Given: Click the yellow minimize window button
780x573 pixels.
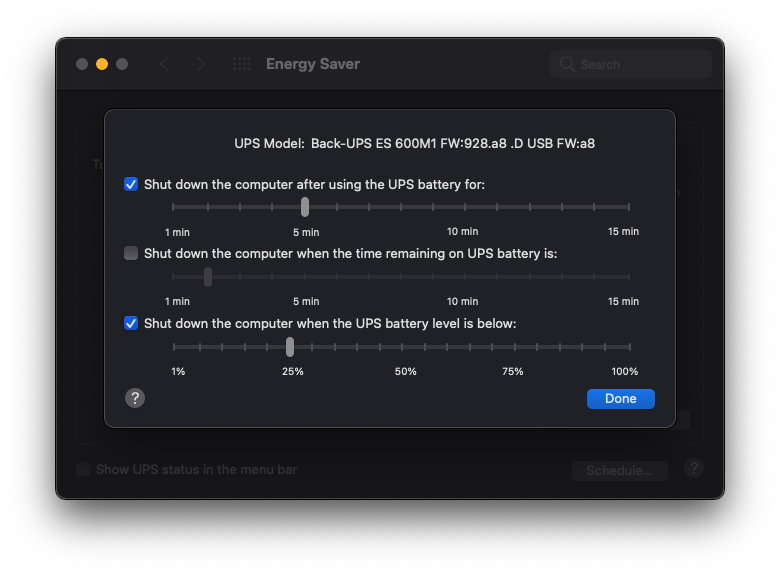Looking at the screenshot, I should tap(102, 64).
